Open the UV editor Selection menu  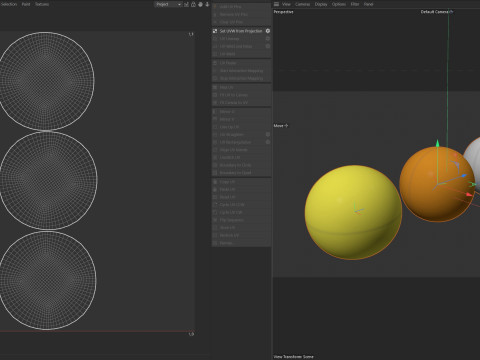point(9,4)
